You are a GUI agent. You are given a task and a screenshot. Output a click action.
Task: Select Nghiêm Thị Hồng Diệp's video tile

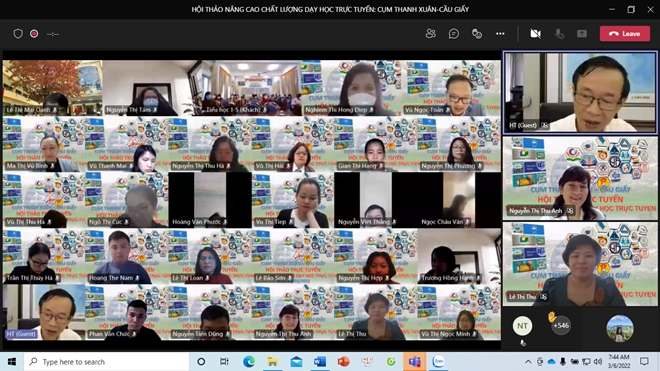click(x=351, y=88)
